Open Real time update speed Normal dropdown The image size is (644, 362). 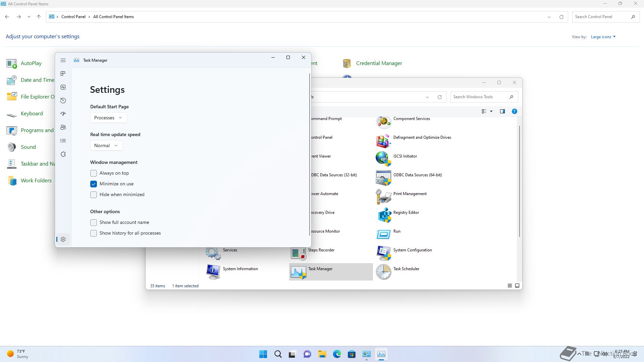click(106, 145)
